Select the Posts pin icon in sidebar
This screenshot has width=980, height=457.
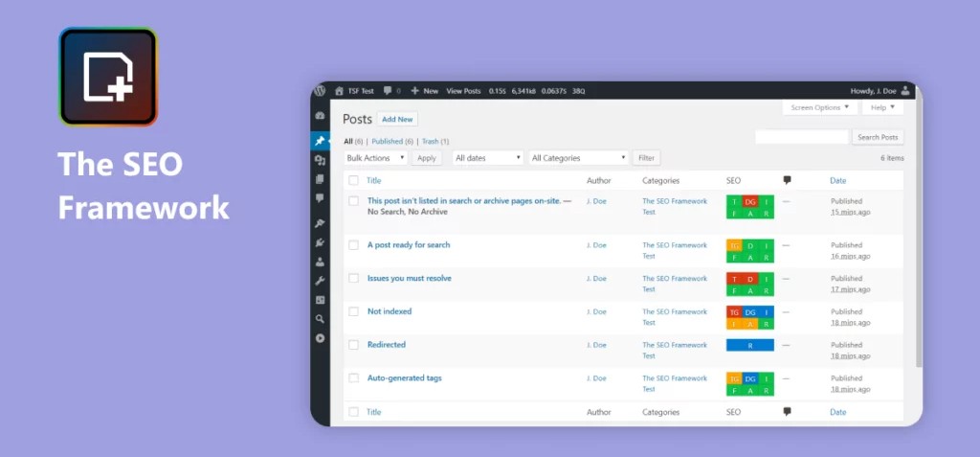320,141
